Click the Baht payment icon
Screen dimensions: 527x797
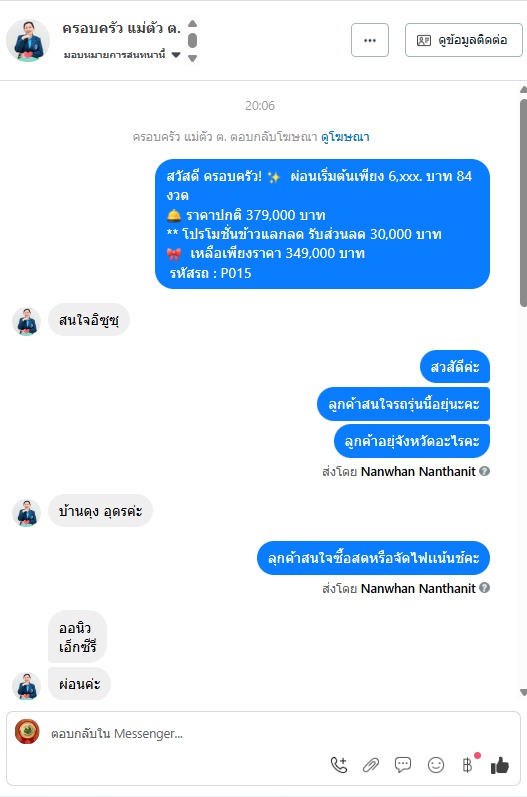click(x=468, y=764)
